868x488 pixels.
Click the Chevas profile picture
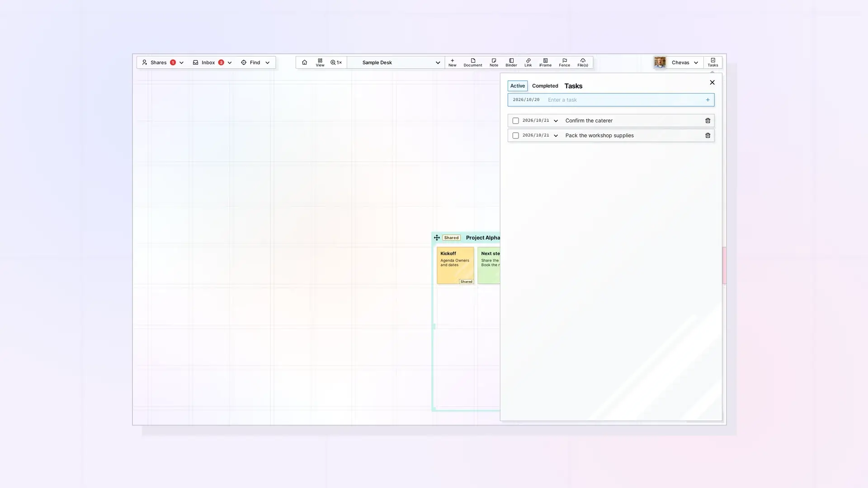660,62
